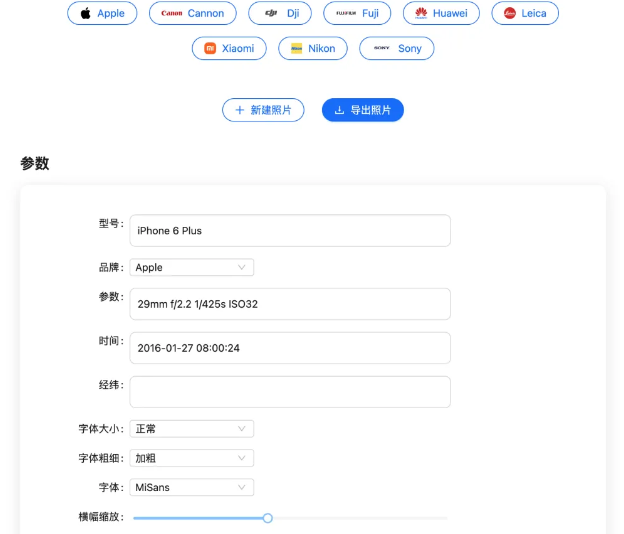Click the 横幅缩放 slider handle

pos(267,518)
